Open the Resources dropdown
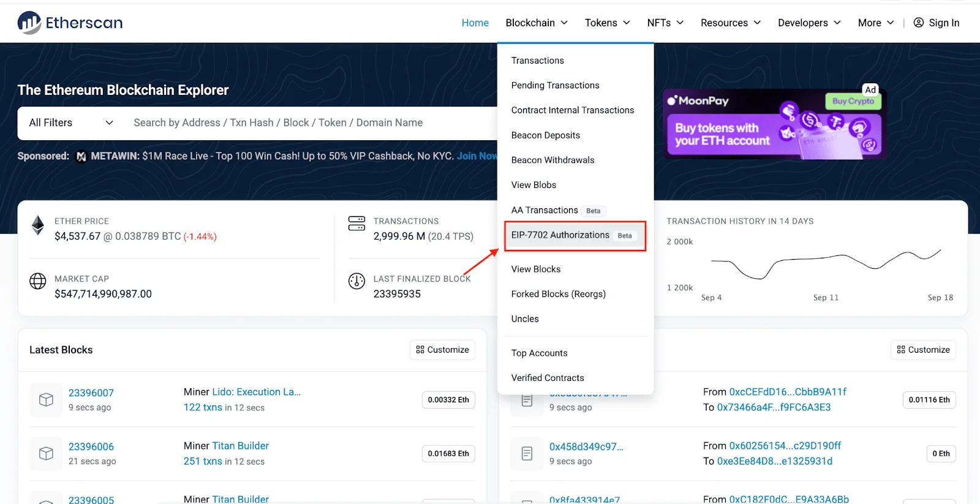This screenshot has height=504, width=980. tap(731, 23)
